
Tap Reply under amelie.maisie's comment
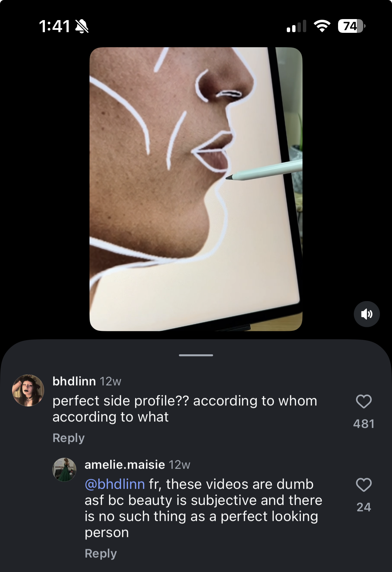pos(101,554)
